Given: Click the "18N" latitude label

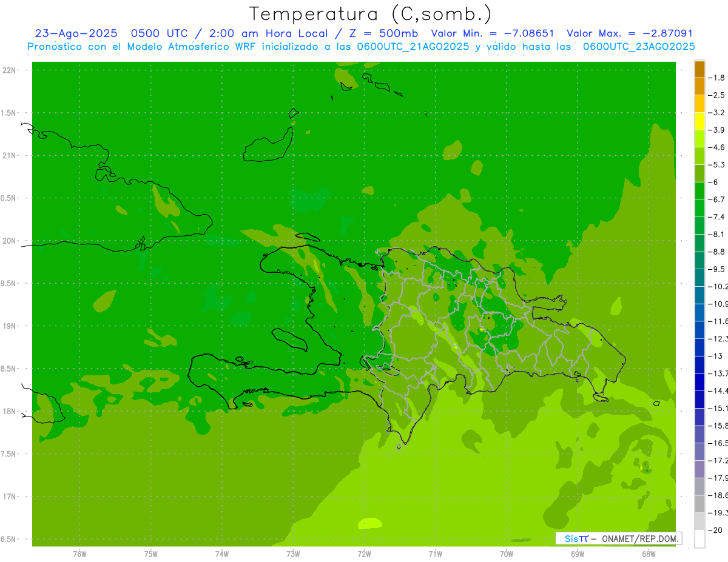Looking at the screenshot, I should (9, 411).
